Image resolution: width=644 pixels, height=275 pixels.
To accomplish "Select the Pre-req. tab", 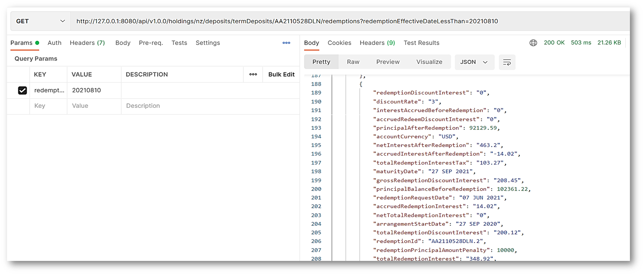I will click(151, 43).
